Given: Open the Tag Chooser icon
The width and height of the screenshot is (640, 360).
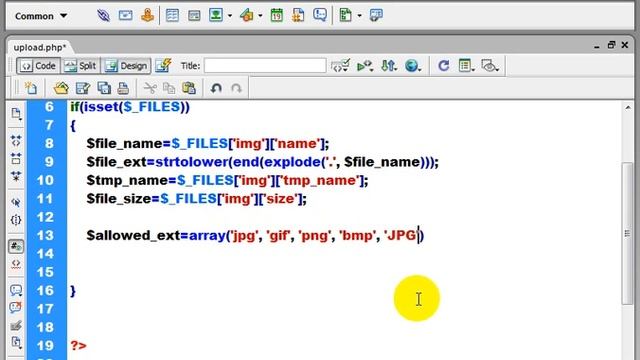Looking at the screenshot, I should [376, 16].
